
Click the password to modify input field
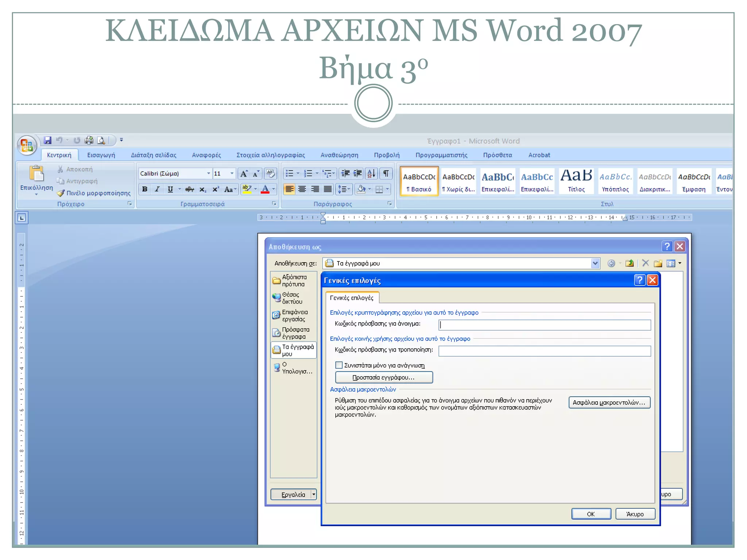point(545,351)
